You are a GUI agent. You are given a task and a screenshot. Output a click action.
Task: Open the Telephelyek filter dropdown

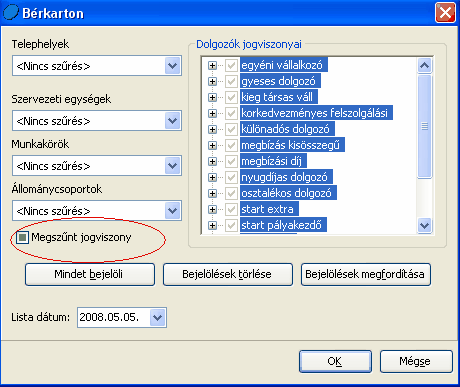[x=173, y=66]
